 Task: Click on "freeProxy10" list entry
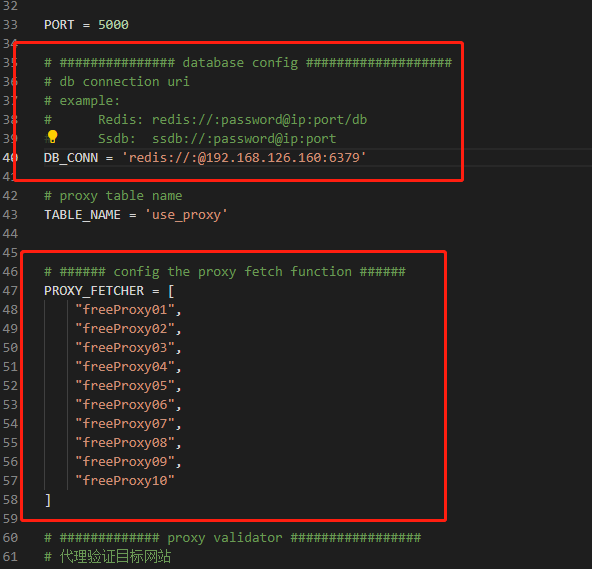125,480
